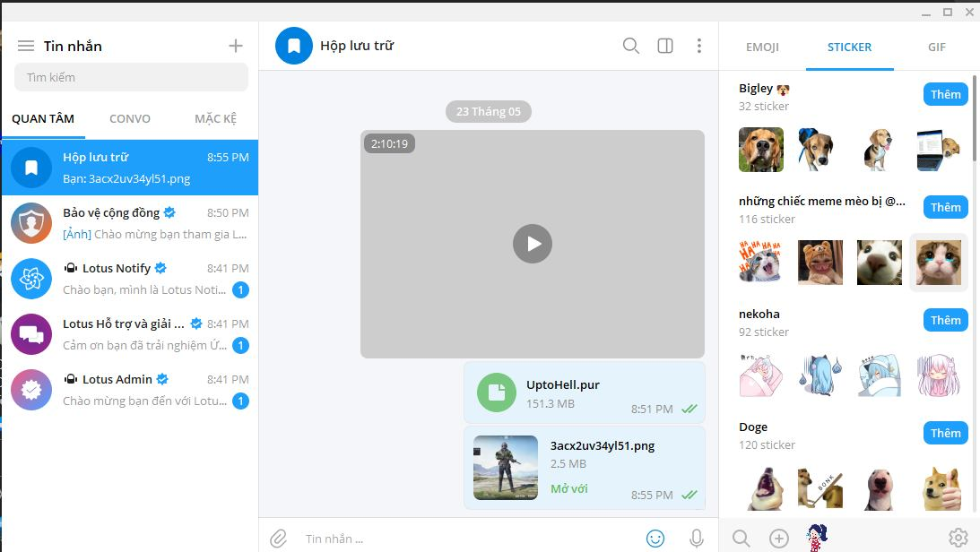Open the Lotus Admin conversation
This screenshot has width=980, height=552.
coord(130,390)
